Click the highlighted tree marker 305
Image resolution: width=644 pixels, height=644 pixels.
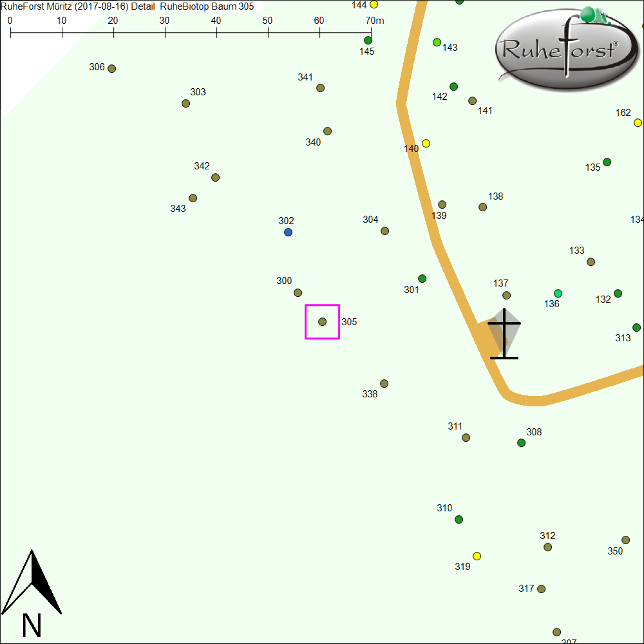click(x=323, y=321)
